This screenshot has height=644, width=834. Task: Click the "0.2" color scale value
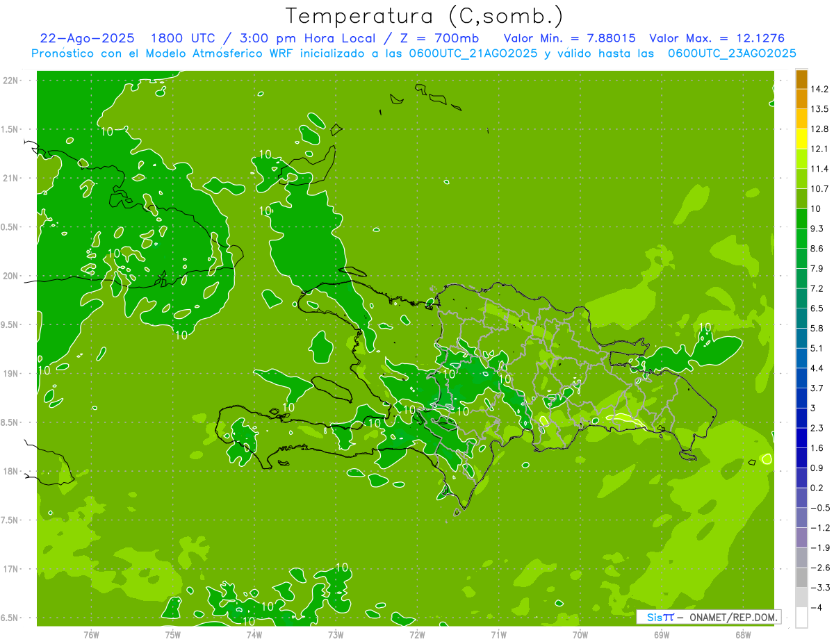click(x=817, y=488)
